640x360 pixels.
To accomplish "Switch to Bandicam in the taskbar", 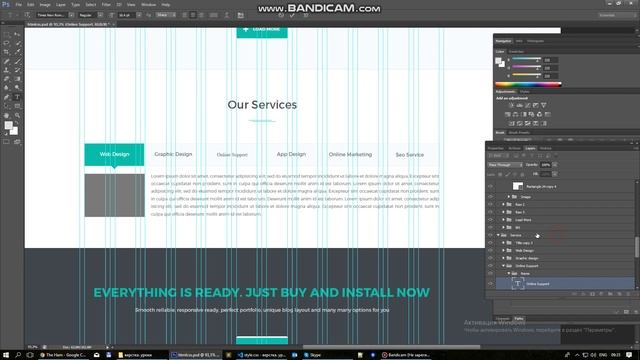I will pyautogui.click(x=406, y=355).
